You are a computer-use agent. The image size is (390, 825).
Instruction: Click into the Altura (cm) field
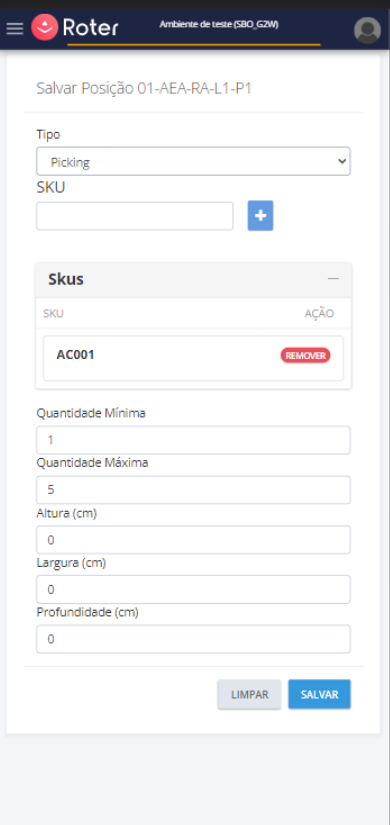tap(193, 540)
